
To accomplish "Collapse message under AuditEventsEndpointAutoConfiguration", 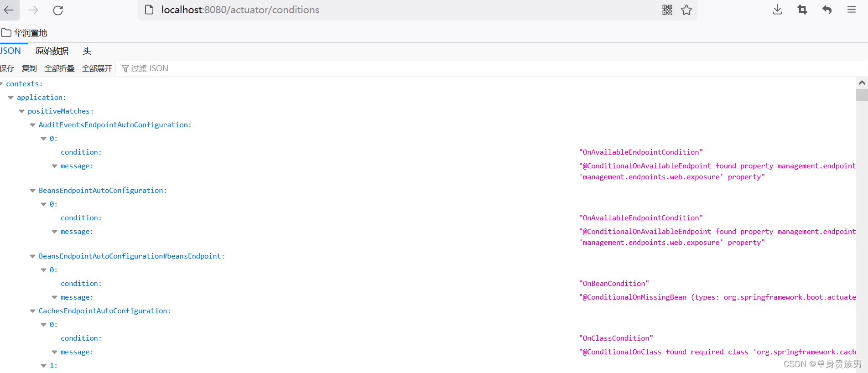I will [x=55, y=166].
